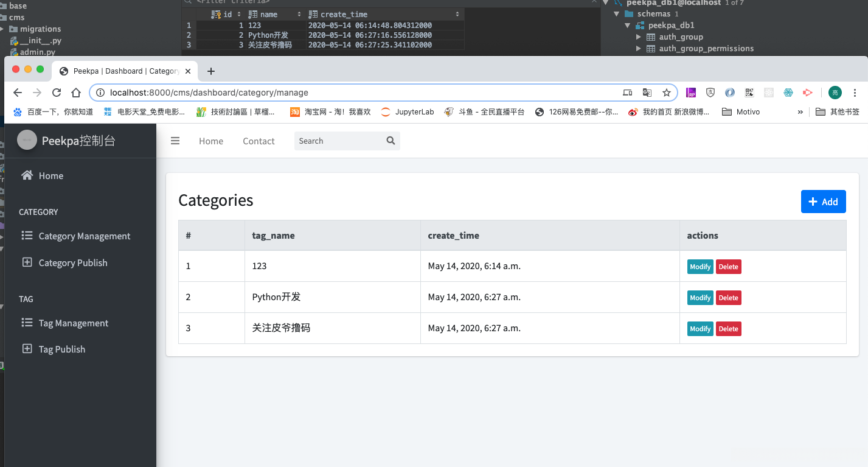Click the faded flower-shaped extension icon
This screenshot has width=868, height=467.
coord(769,93)
